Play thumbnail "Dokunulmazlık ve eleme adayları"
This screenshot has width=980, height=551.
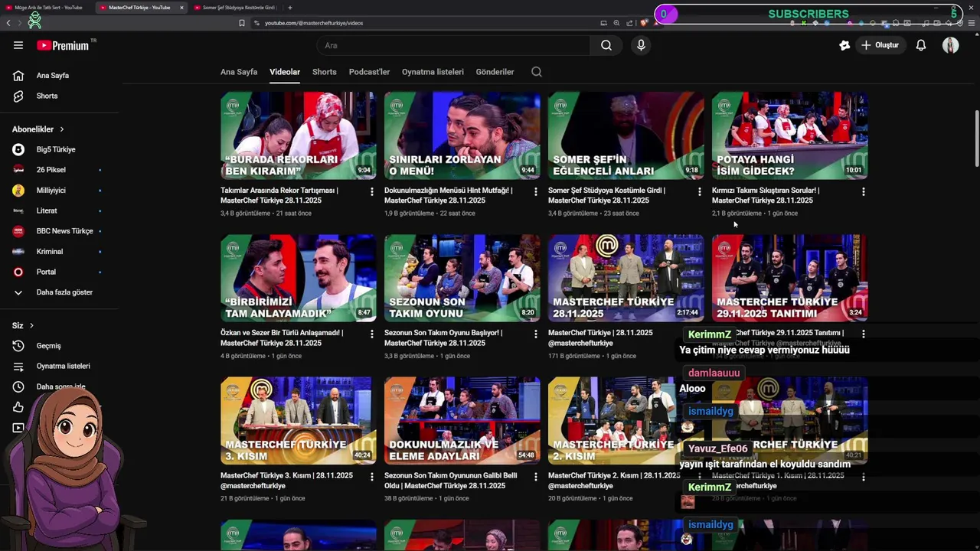tap(462, 420)
